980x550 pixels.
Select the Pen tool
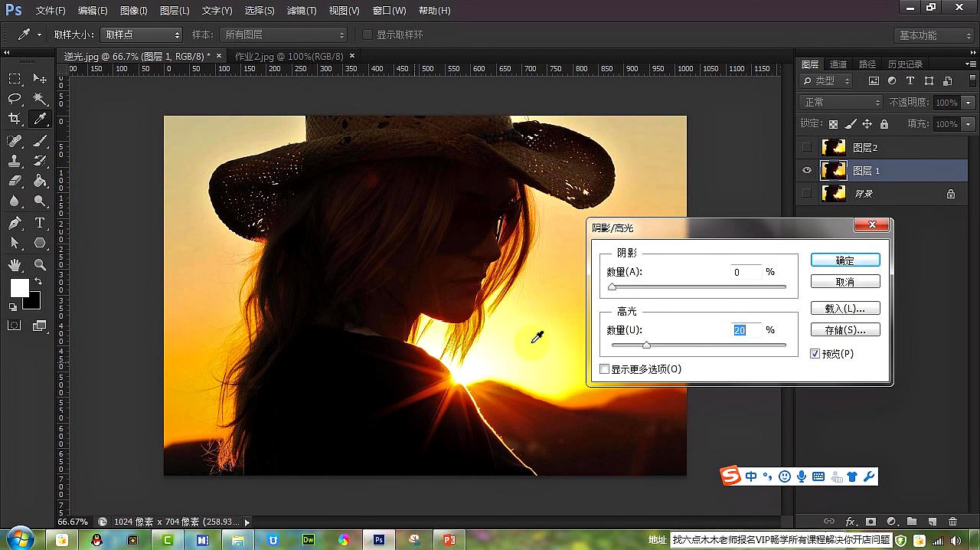[15, 223]
